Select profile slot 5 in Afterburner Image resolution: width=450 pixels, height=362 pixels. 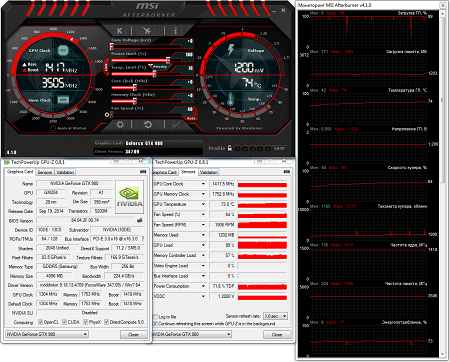pos(268,148)
